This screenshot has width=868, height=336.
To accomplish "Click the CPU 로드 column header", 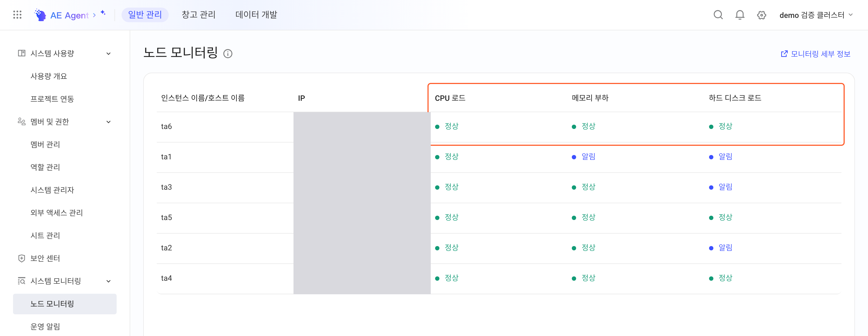I will click(450, 98).
